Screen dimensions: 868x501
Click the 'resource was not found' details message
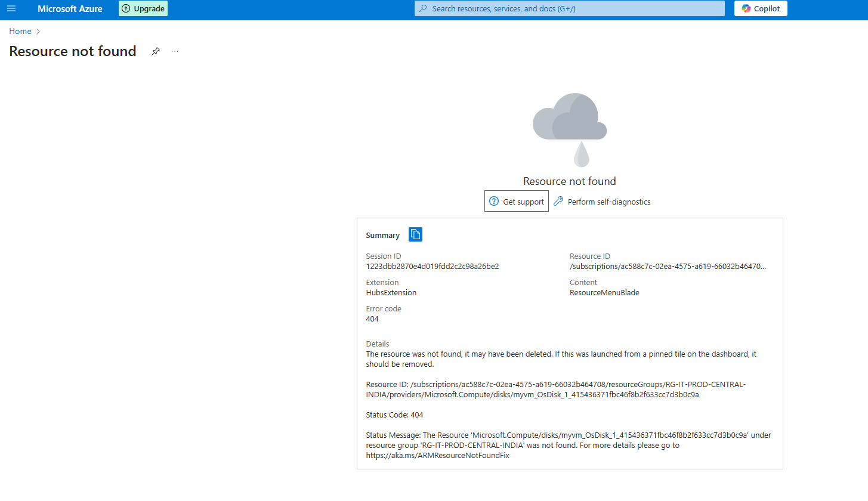[561, 359]
